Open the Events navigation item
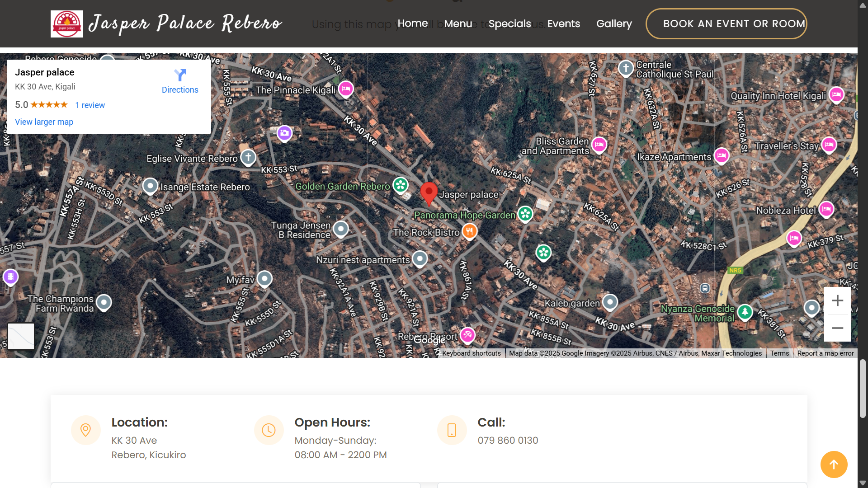Image resolution: width=868 pixels, height=488 pixels. click(563, 23)
